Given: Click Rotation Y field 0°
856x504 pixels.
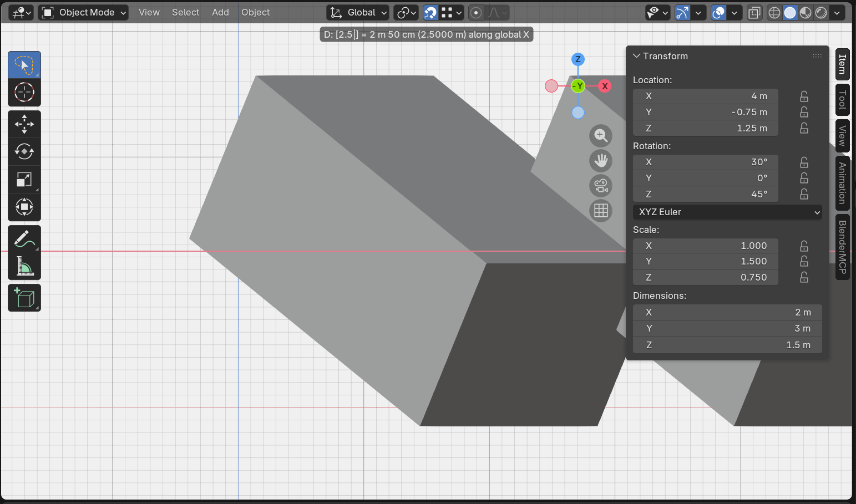Looking at the screenshot, I should point(706,178).
